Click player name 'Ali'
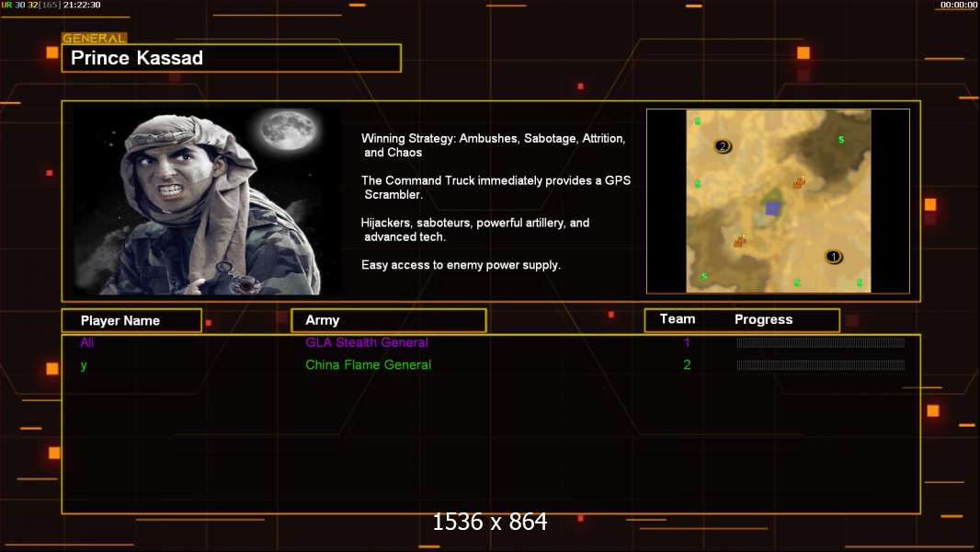The image size is (980, 552). point(86,342)
